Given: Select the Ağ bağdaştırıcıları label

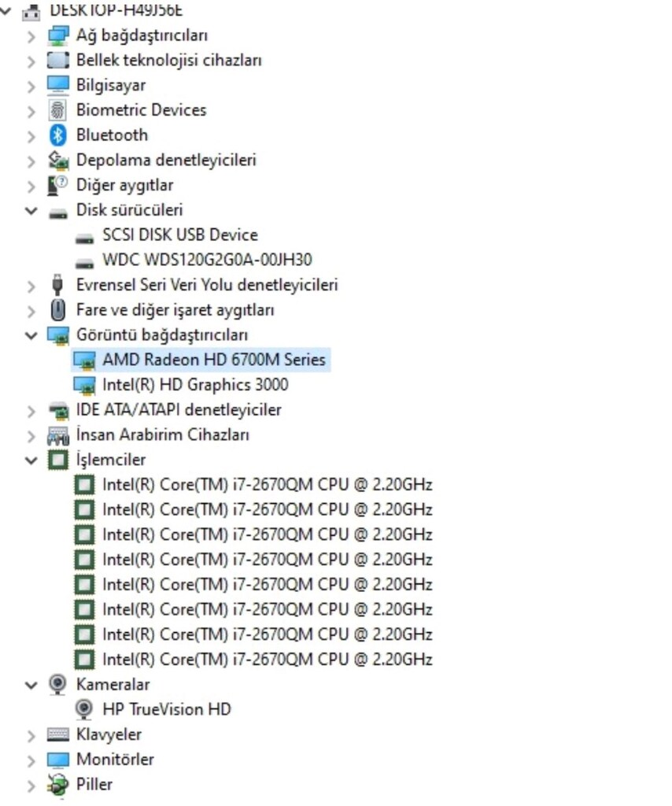Looking at the screenshot, I should tap(142, 35).
